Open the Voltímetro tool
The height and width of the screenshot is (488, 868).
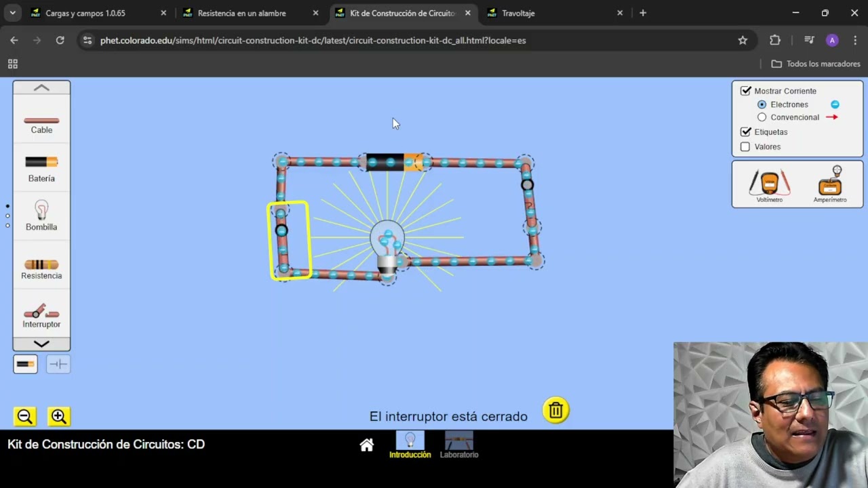point(769,185)
